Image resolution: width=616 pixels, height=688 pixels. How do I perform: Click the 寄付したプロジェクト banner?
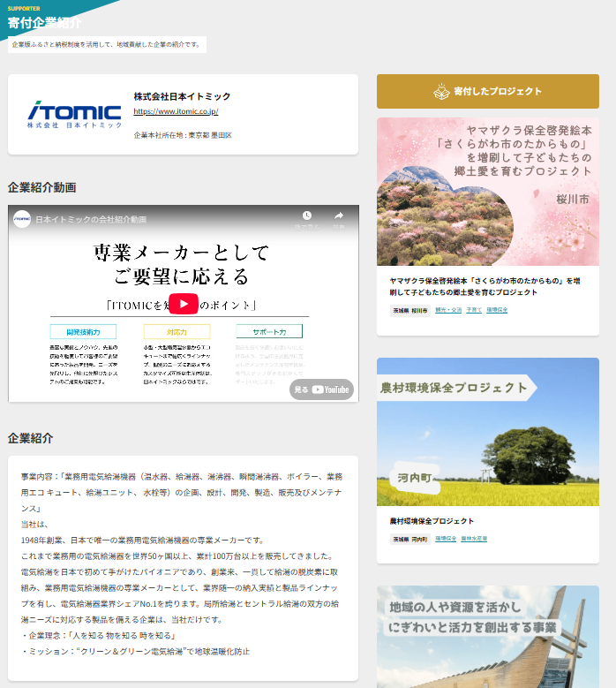487,91
